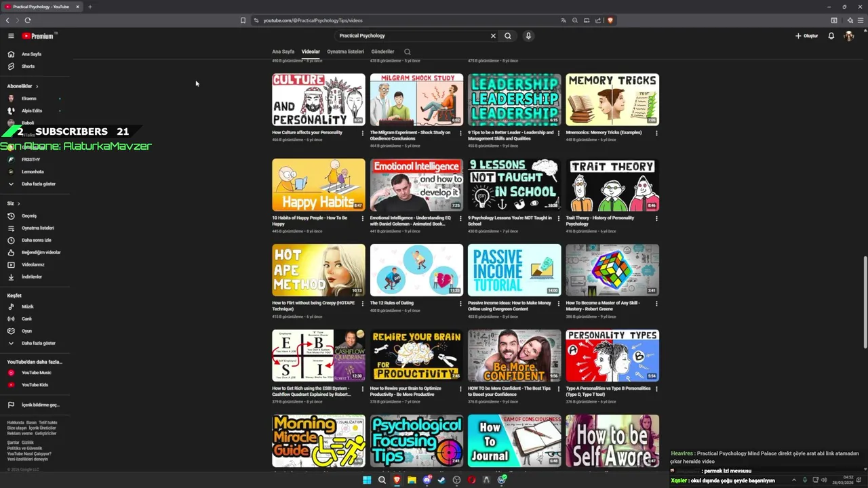The width and height of the screenshot is (868, 488).
Task: Open the notifications bell
Action: coord(831,36)
